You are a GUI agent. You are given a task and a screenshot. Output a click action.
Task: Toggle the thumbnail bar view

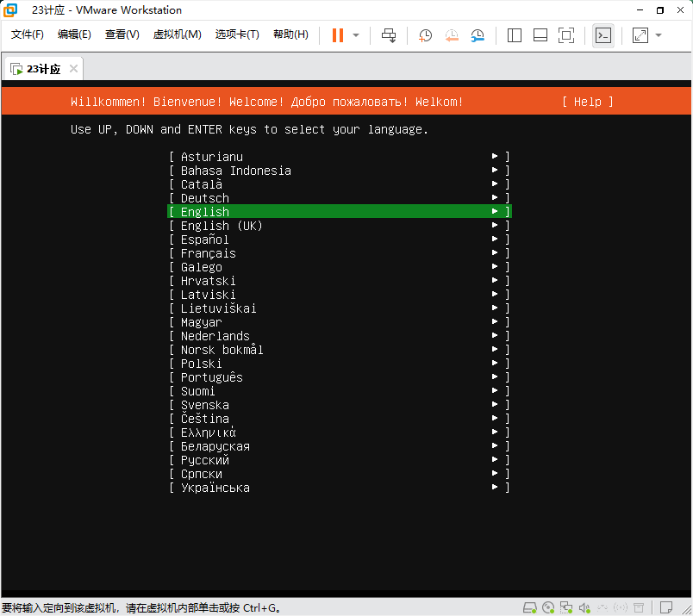tap(540, 35)
